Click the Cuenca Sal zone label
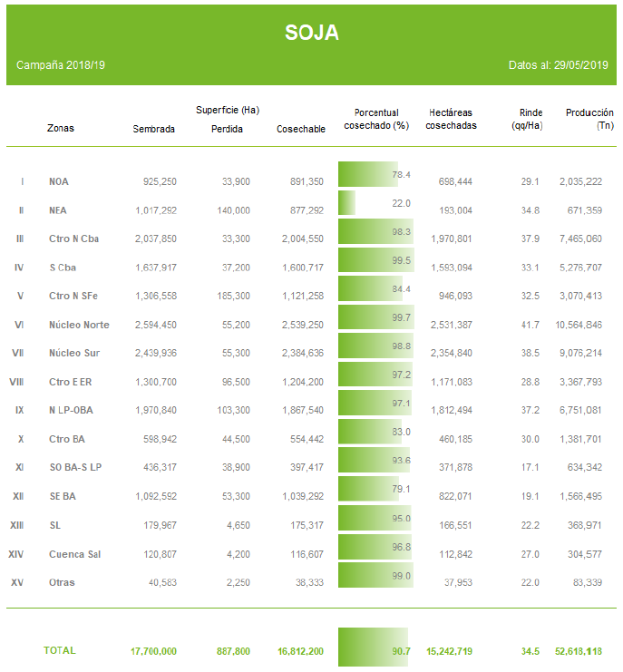Image resolution: width=623 pixels, height=672 pixels. pos(73,554)
